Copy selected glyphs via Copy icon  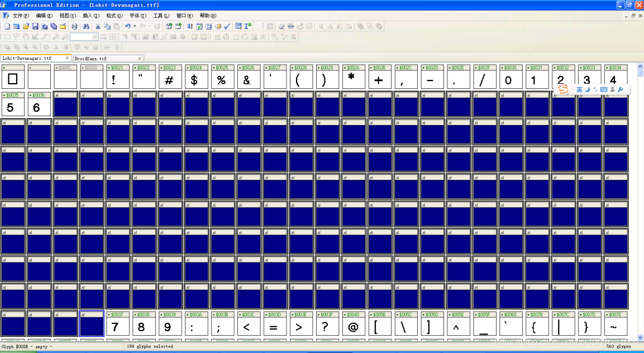[107, 26]
